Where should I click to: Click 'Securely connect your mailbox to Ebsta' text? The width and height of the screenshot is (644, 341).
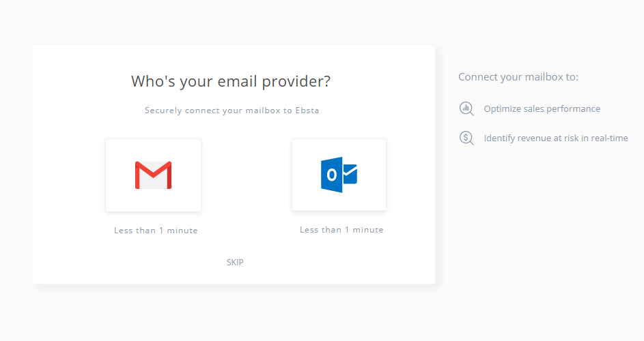[x=232, y=110]
